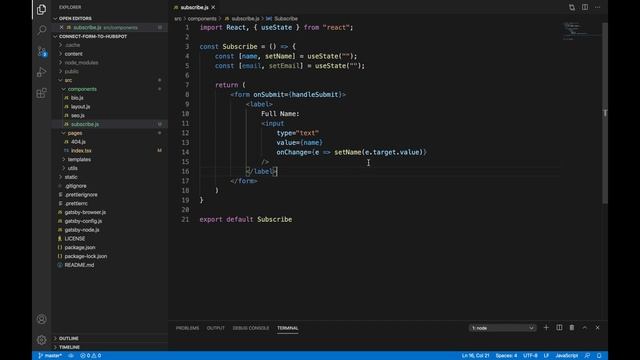Collapse the components folder
Screen dimensions: 640x360
(x=82, y=89)
